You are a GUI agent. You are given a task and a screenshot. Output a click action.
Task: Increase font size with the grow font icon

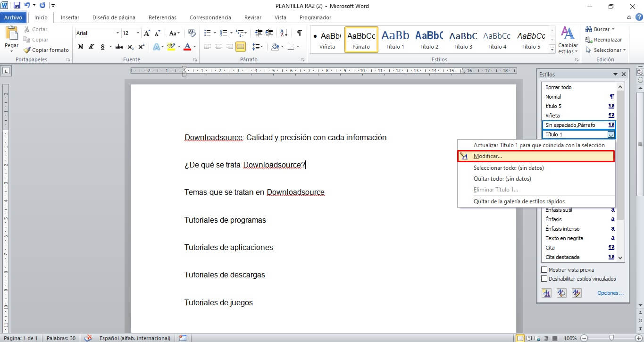click(x=147, y=33)
